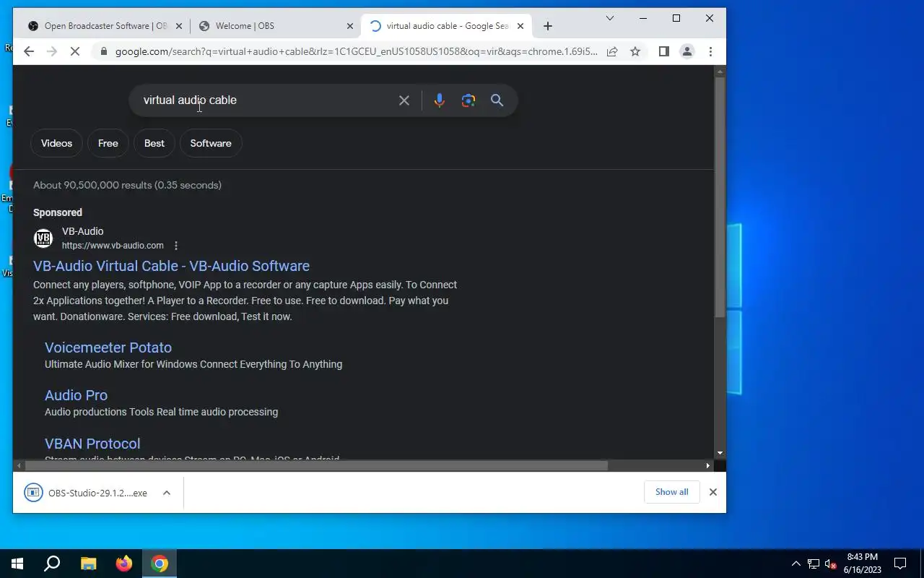Click the VB-Audio site logo
This screenshot has height=578, width=924.
[x=43, y=238]
